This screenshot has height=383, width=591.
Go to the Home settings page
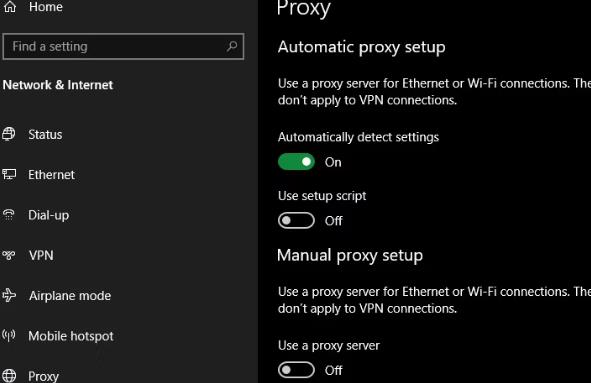point(46,7)
